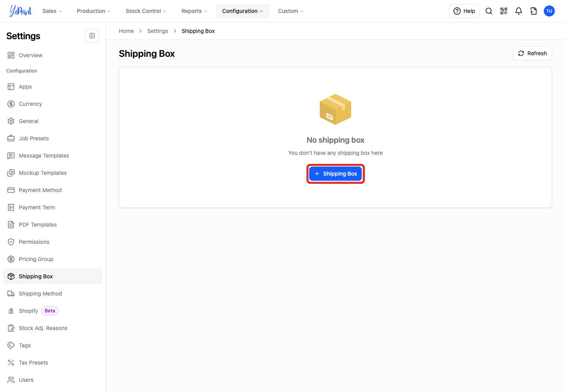
Task: Select Shipping Box in the sidebar
Action: pos(53,276)
